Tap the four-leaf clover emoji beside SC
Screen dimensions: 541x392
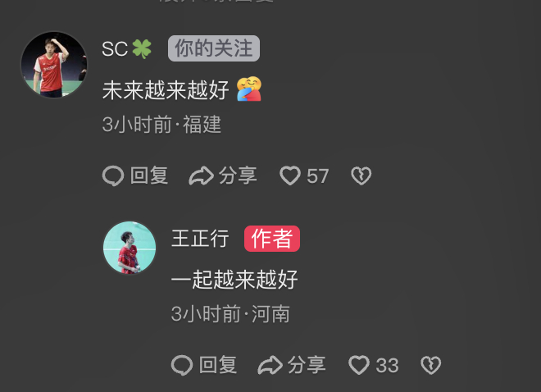142,48
